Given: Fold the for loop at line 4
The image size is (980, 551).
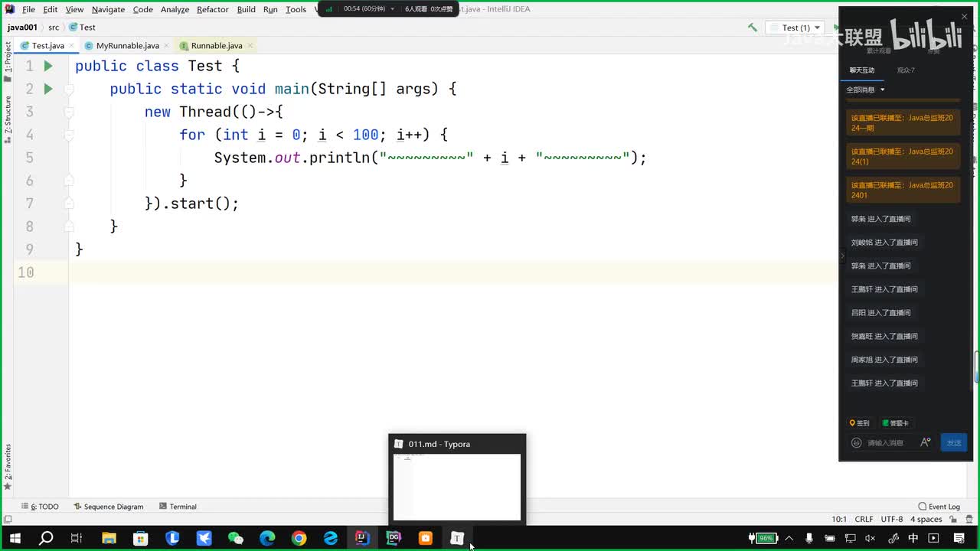Looking at the screenshot, I should (x=68, y=135).
